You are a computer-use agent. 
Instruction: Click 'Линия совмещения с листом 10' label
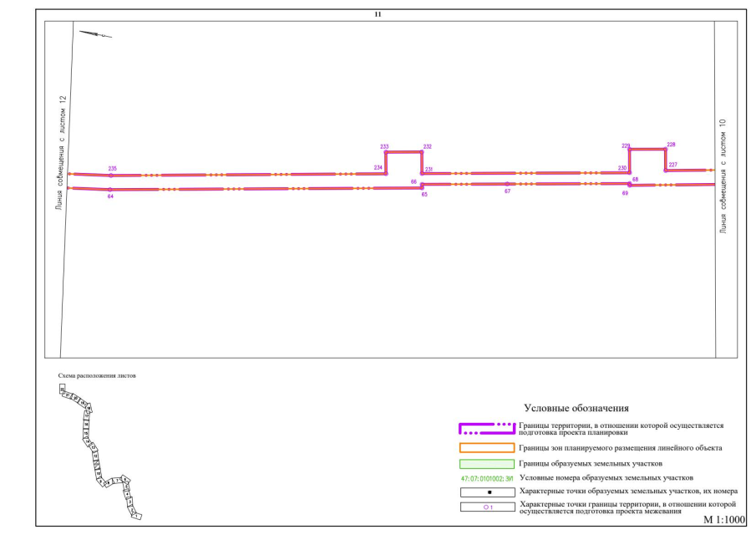coord(723,176)
